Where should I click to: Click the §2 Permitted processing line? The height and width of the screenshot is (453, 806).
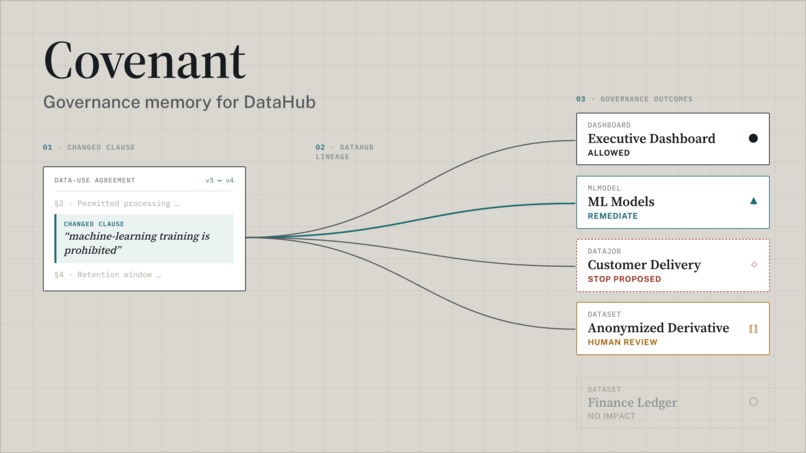point(117,204)
